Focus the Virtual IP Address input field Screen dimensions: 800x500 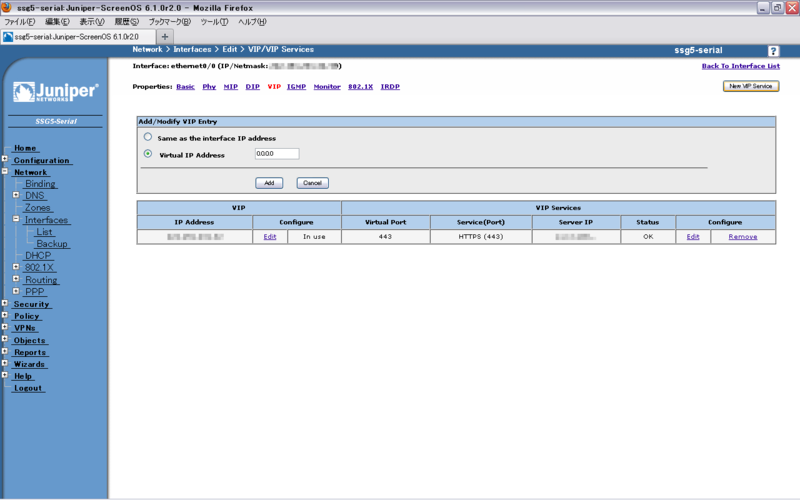pyautogui.click(x=277, y=154)
